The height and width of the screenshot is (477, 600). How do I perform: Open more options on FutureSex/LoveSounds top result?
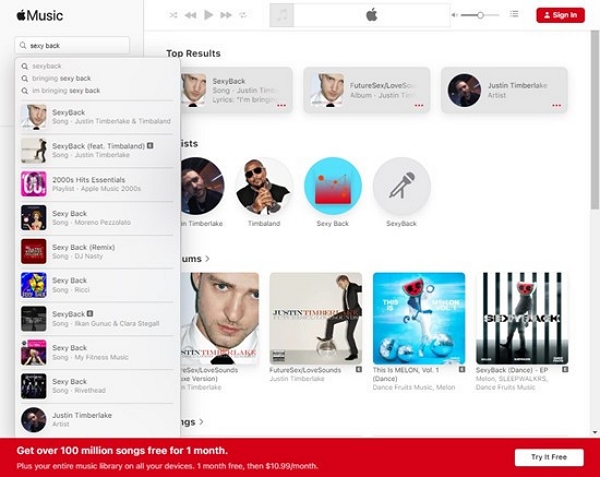419,106
